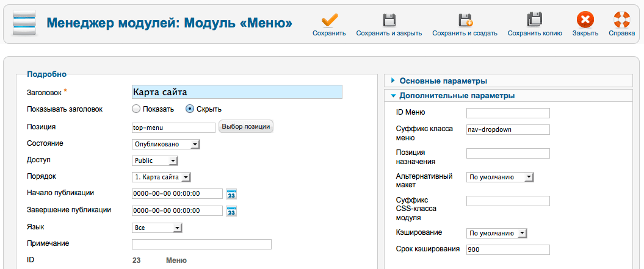Screen dimensions: 644x269
Task: Open Справка lifebuoy help icon
Action: pyautogui.click(x=621, y=20)
